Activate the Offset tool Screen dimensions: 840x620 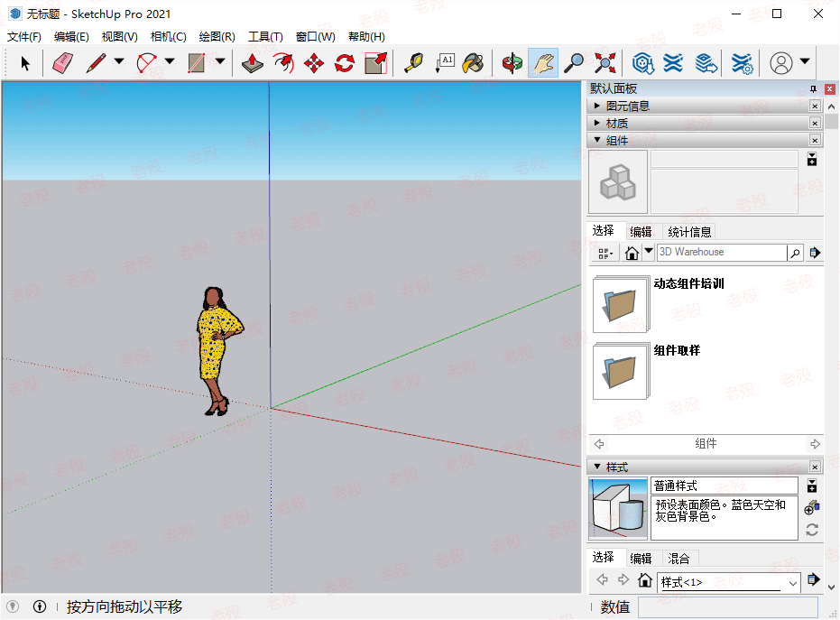283,63
